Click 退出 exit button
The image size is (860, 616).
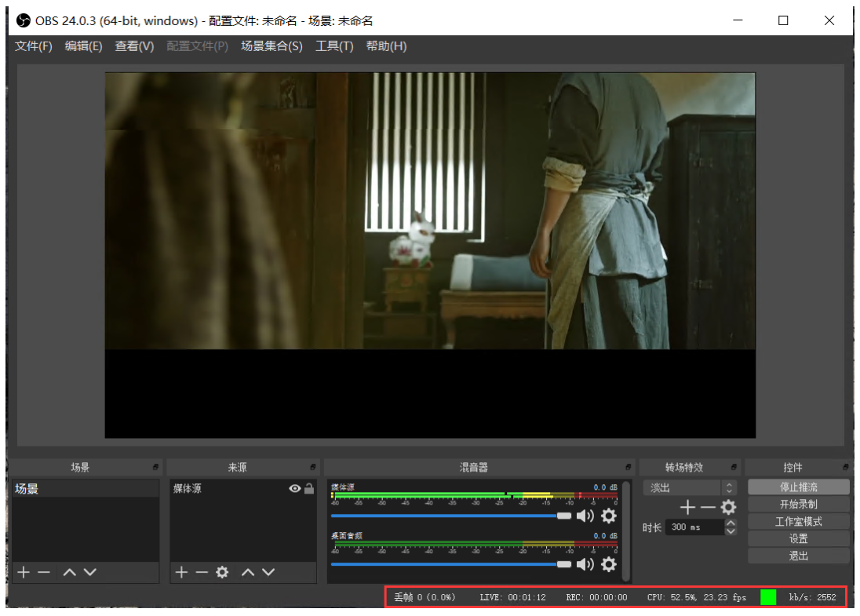(x=799, y=556)
